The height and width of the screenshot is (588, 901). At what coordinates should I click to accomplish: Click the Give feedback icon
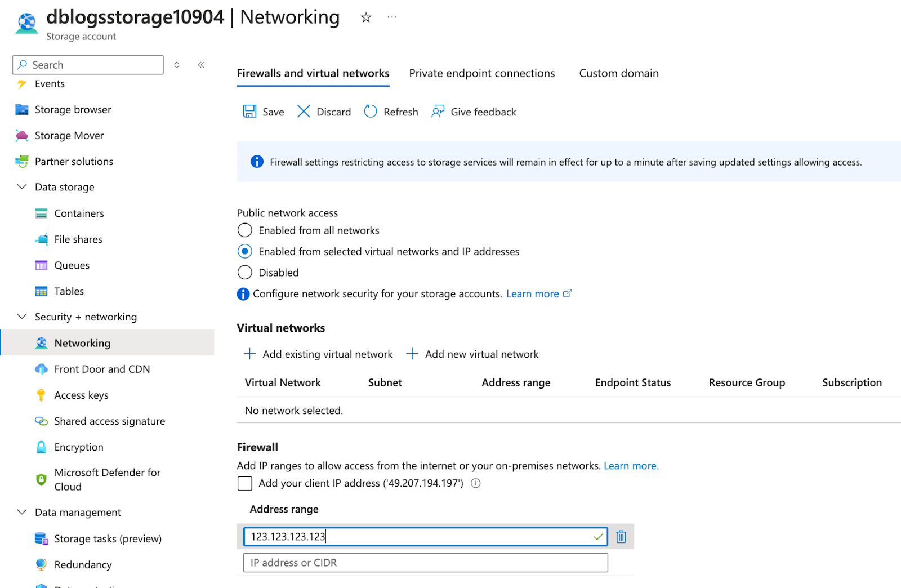[438, 112]
